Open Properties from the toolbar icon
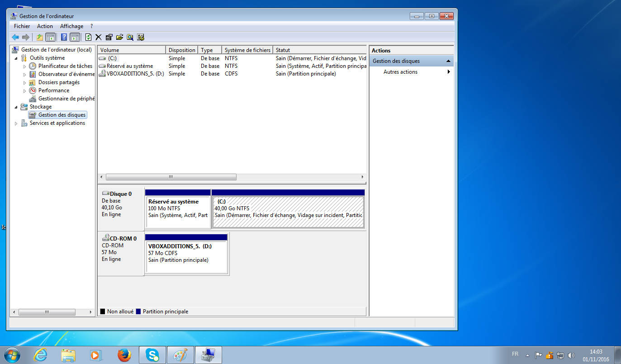 [109, 37]
